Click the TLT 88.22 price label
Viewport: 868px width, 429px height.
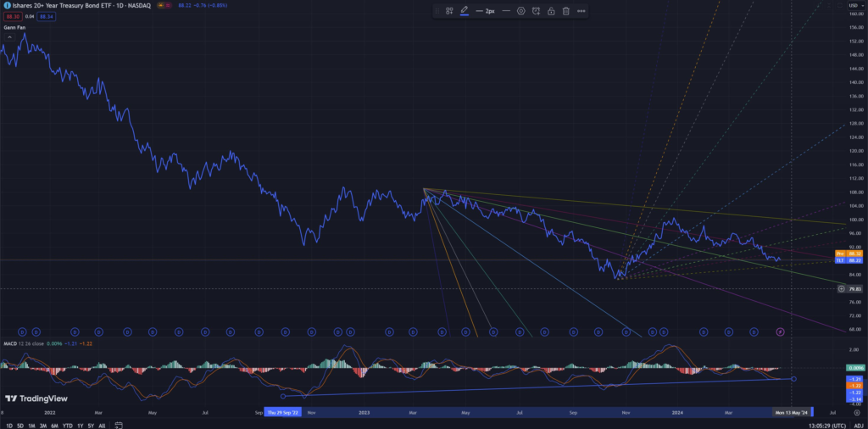(x=849, y=259)
